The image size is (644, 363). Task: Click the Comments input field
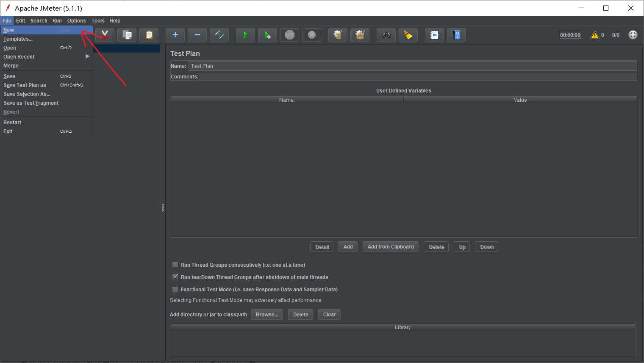click(x=418, y=77)
